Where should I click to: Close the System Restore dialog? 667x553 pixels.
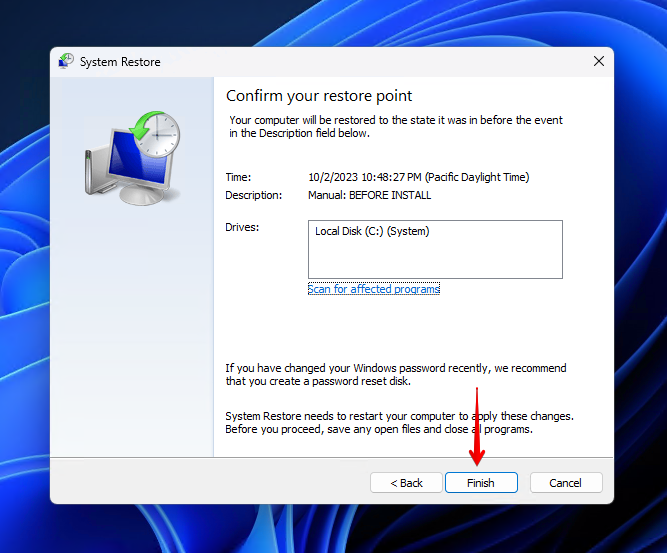click(599, 62)
